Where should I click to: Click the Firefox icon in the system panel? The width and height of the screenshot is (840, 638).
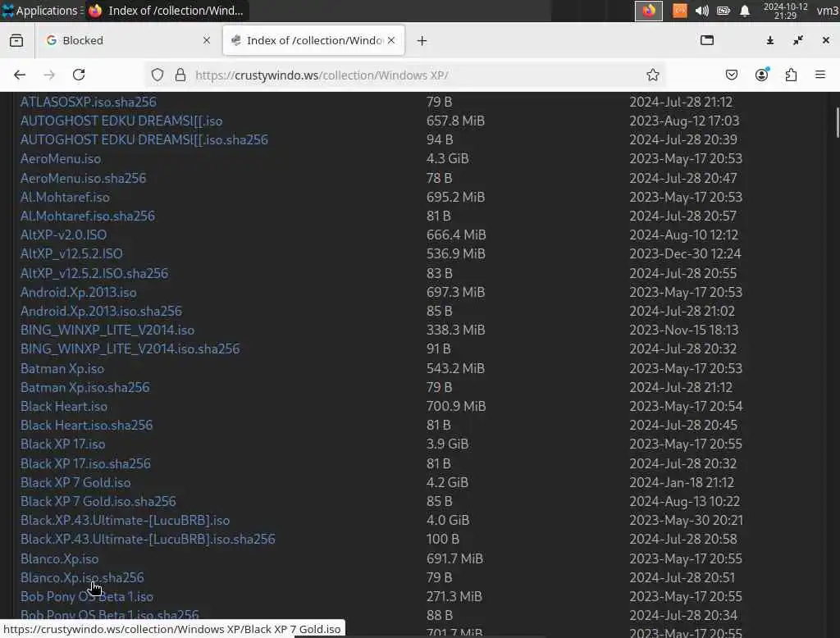pos(649,11)
